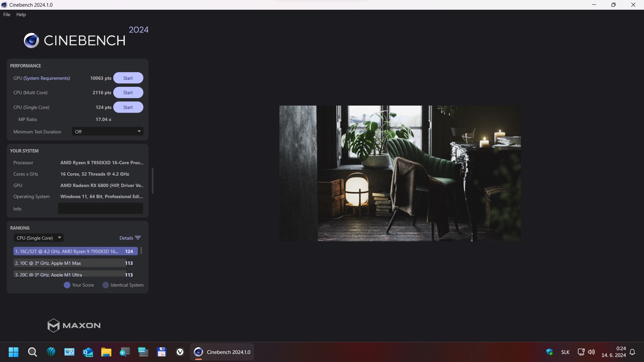Screen dimensions: 644x362
Task: Click the Windows Security shield tray icon
Action: coord(549,352)
